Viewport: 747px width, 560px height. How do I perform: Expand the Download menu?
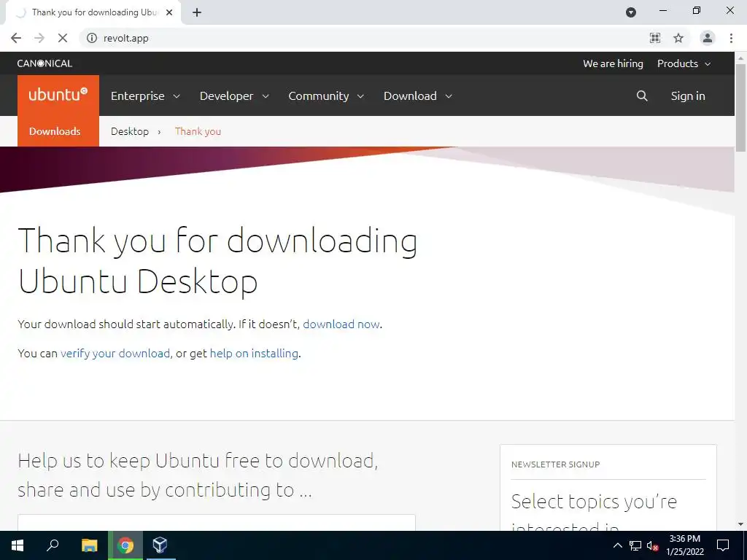(418, 96)
